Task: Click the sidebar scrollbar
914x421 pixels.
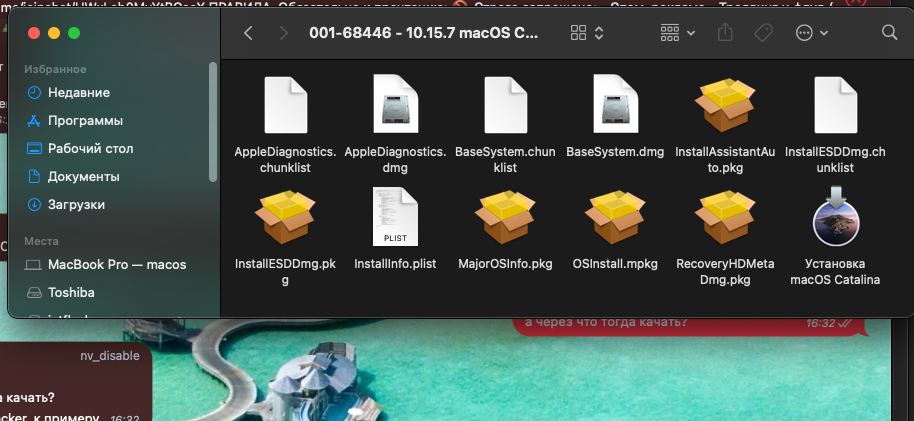Action: point(213,121)
